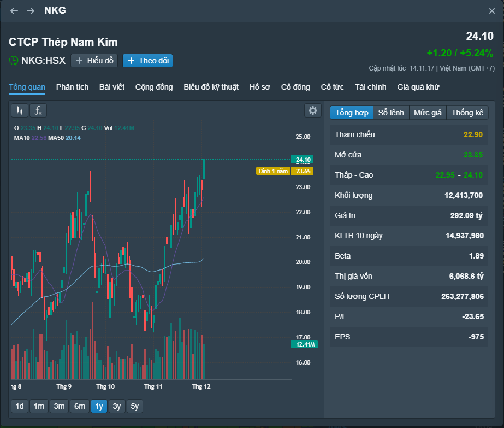Viewport: 504px width, 428px height.
Task: Click the EPS value -975
Action: click(476, 337)
